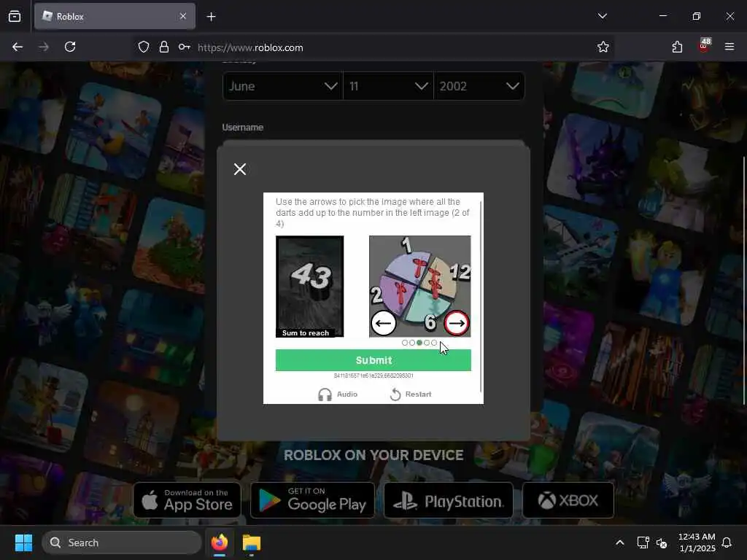Click the ROBLOX ON YOUR DEVICE heading
Image resolution: width=747 pixels, height=560 pixels.
pos(373,455)
